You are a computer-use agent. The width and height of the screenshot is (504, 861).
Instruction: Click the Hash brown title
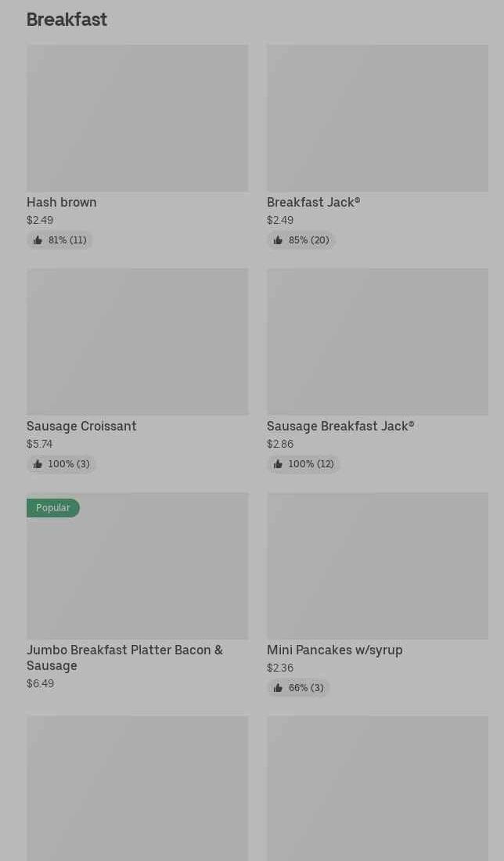pos(62,202)
